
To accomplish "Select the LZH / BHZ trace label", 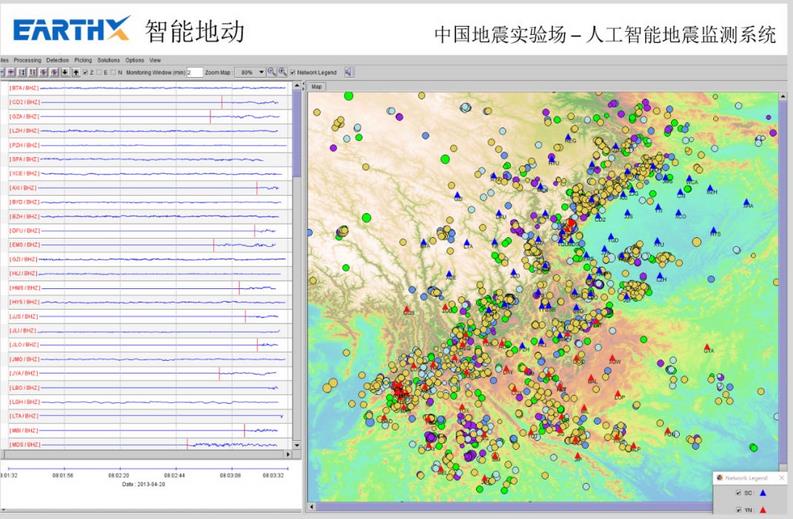I will click(x=24, y=131).
